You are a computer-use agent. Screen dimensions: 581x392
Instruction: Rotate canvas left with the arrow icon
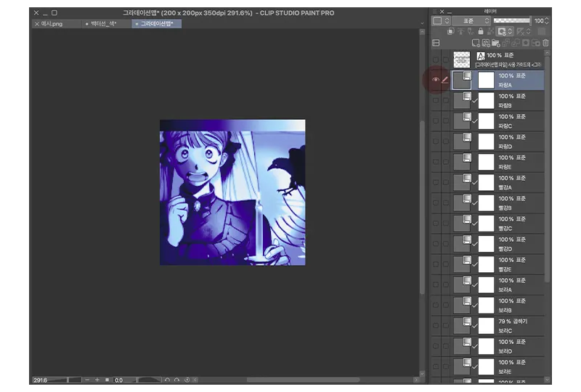coord(167,380)
